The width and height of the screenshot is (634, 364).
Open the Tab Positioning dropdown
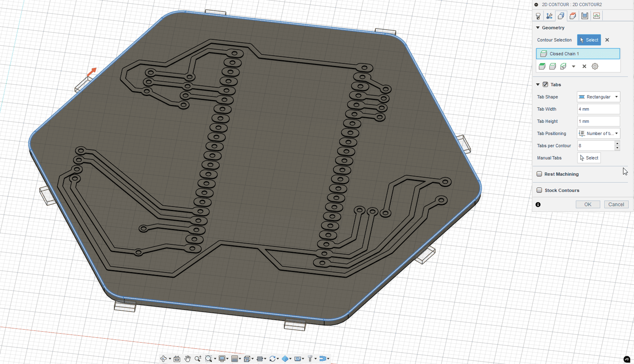pos(599,133)
